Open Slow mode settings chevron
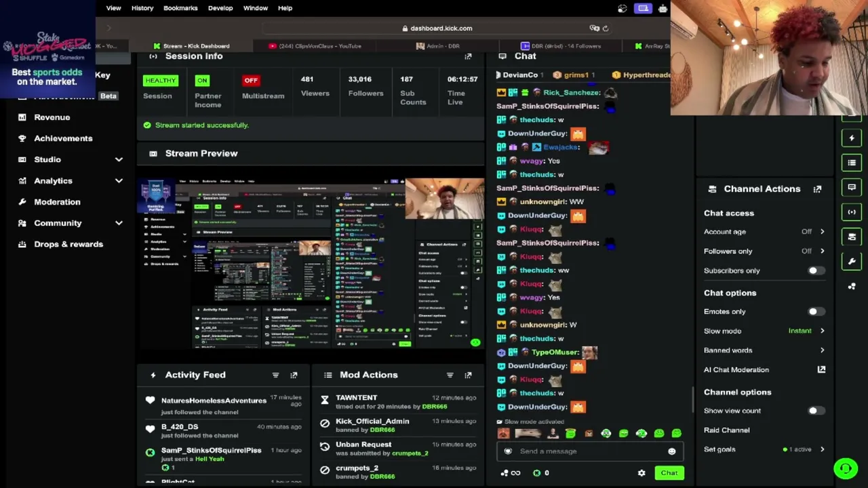 coord(822,331)
